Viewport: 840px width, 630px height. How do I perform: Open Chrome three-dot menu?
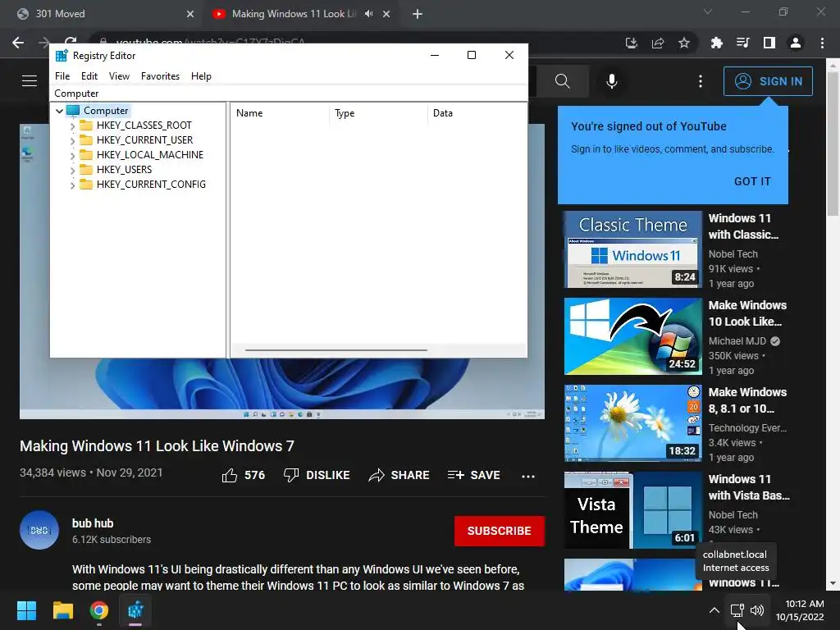(x=822, y=43)
